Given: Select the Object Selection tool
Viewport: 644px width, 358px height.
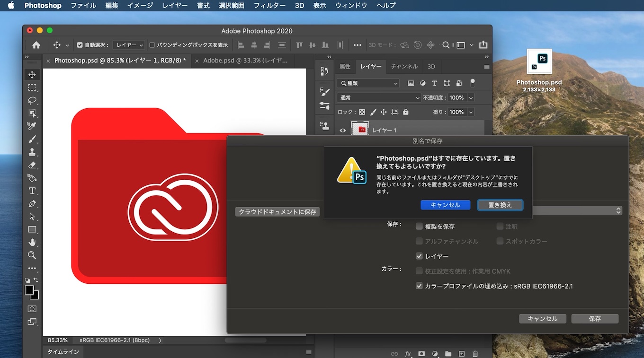Looking at the screenshot, I should click(32, 113).
